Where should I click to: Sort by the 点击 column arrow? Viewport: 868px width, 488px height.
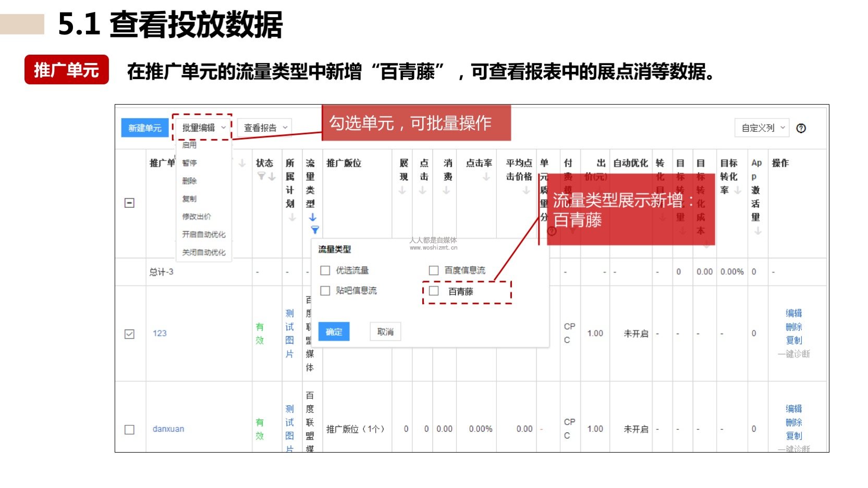tap(423, 190)
